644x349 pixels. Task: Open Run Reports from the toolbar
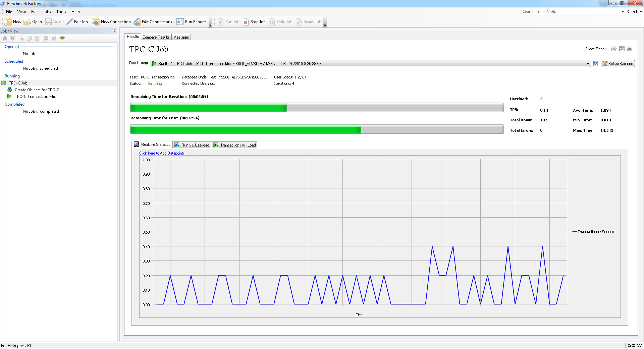coord(192,22)
